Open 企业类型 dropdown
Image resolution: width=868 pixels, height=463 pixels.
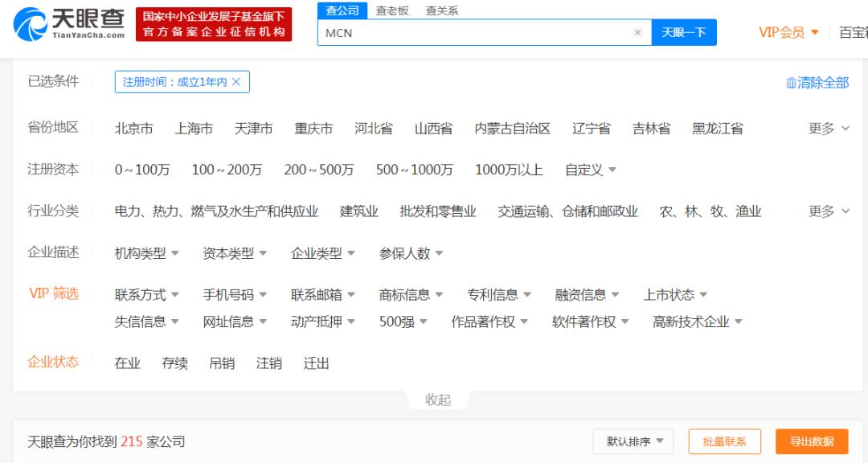[322, 253]
